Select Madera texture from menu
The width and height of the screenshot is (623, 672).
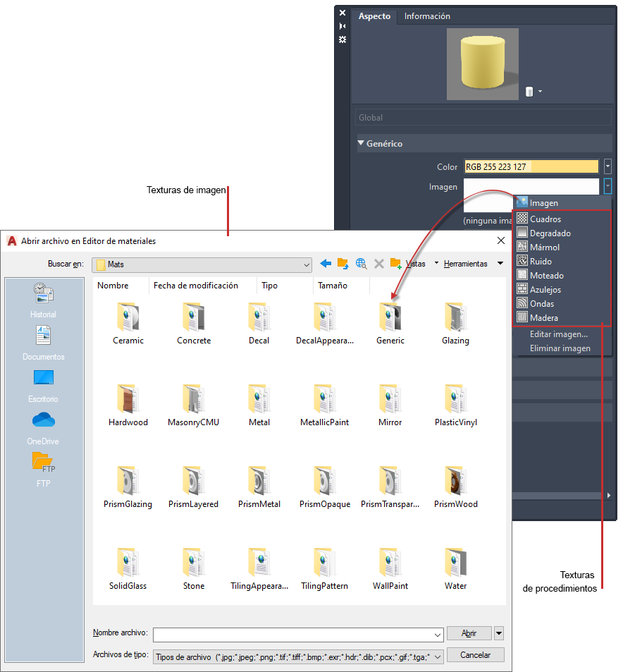(562, 318)
